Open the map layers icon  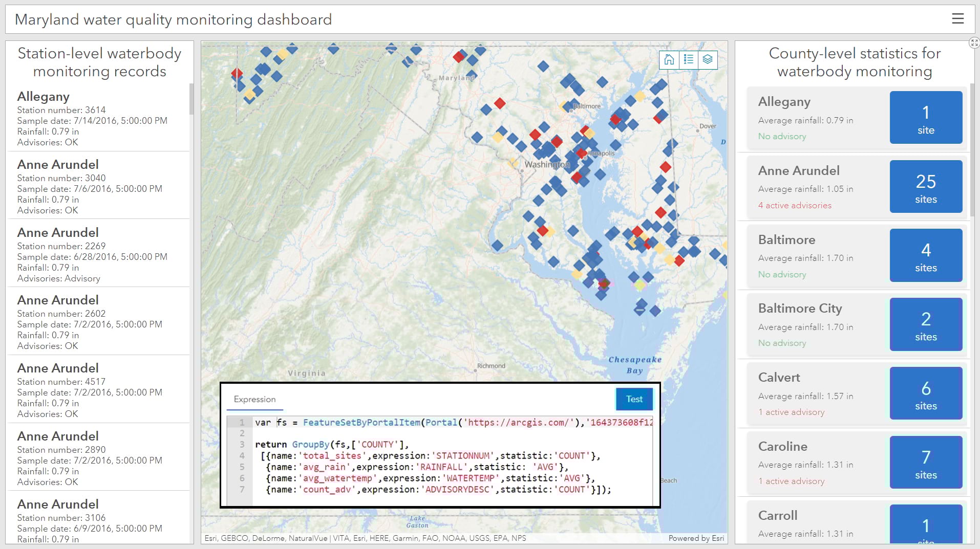click(708, 60)
